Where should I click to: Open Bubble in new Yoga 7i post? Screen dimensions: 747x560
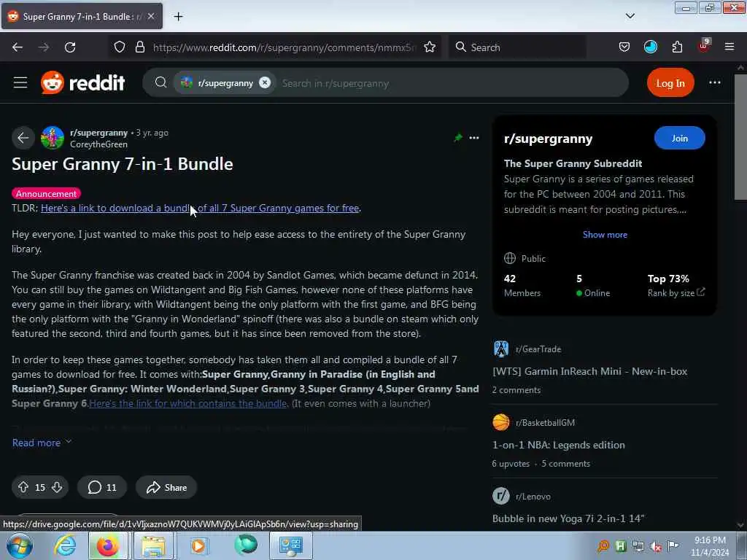point(568,518)
